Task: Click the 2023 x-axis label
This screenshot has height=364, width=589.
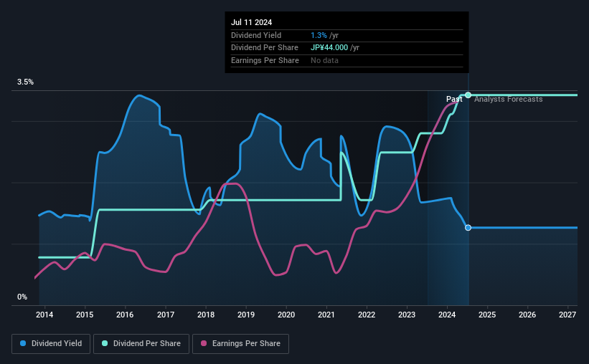Action: pyautogui.click(x=407, y=315)
